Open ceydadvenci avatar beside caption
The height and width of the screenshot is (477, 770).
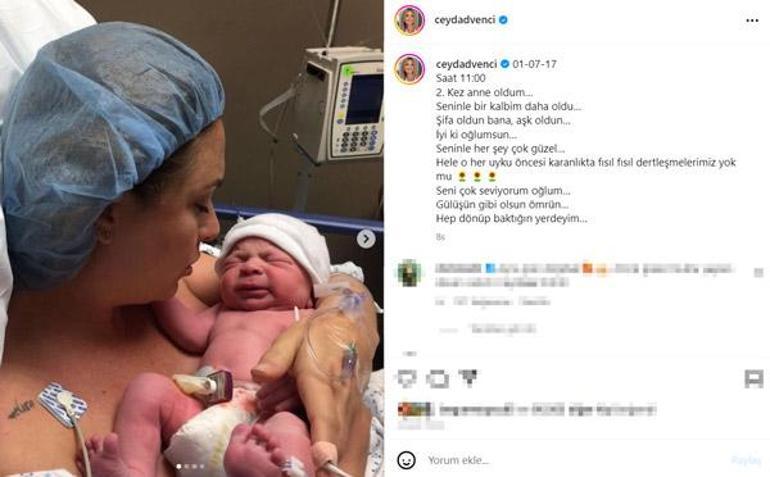coord(410,69)
